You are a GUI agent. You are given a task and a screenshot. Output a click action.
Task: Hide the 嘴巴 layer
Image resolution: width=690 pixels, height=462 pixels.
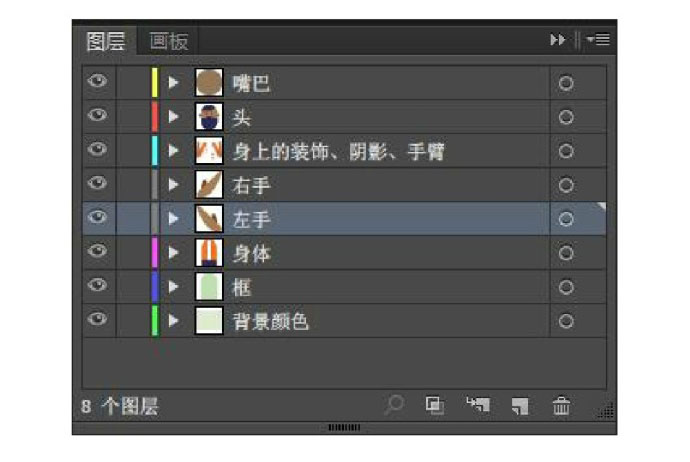[97, 81]
